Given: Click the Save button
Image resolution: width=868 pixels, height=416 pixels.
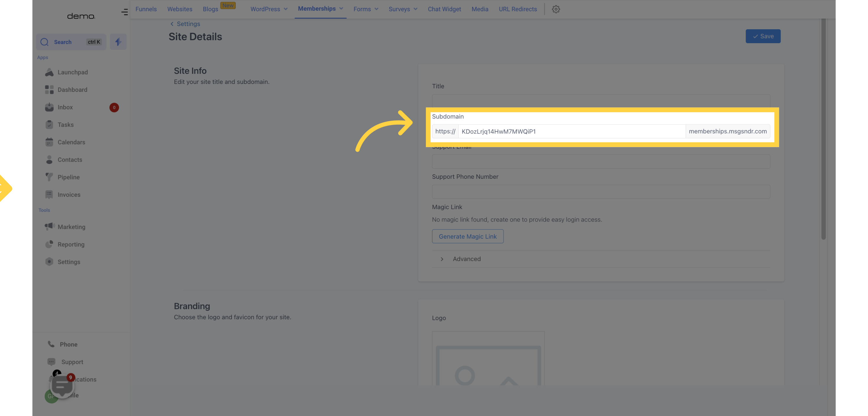Looking at the screenshot, I should tap(763, 36).
